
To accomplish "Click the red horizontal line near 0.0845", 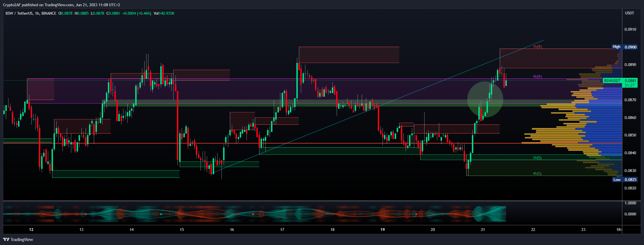I will click(313, 143).
